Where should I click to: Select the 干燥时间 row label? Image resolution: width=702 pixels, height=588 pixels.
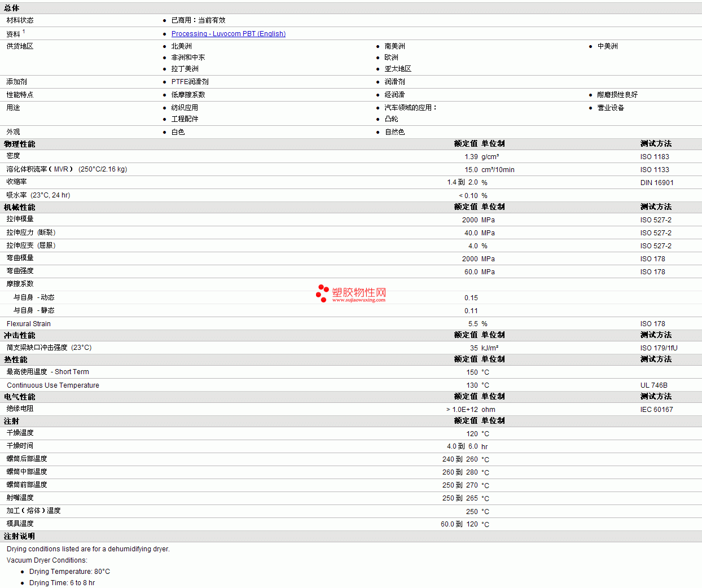click(20, 446)
